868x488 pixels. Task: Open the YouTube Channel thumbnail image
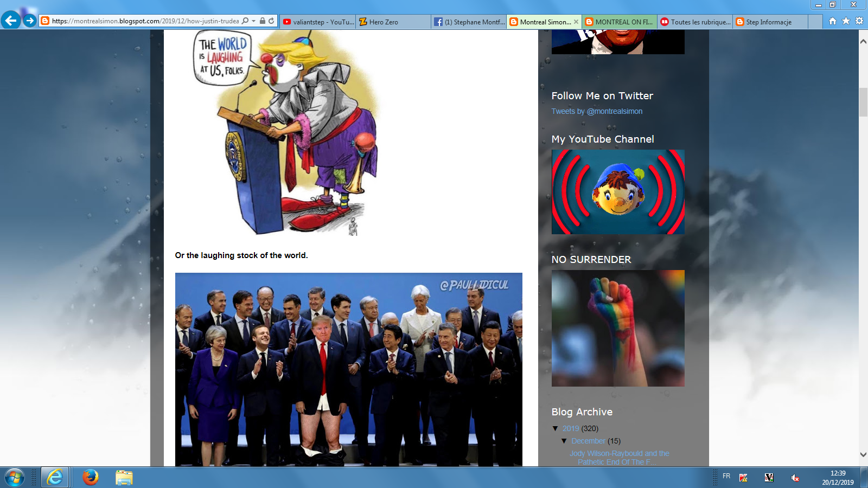click(618, 192)
